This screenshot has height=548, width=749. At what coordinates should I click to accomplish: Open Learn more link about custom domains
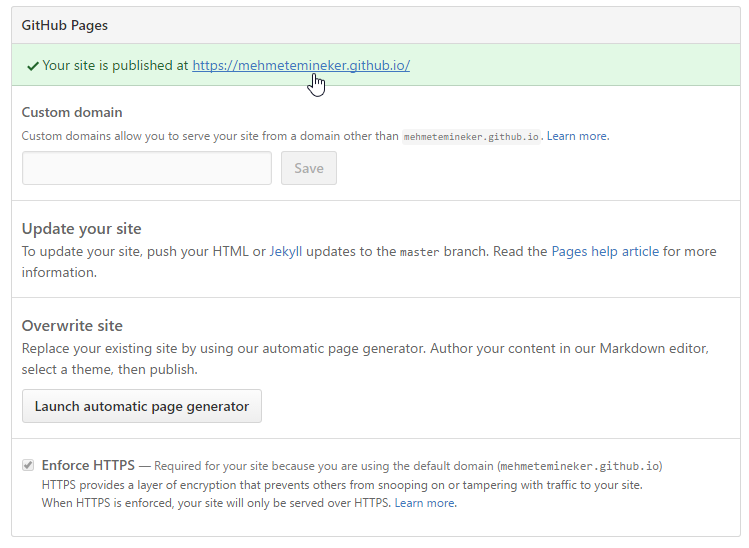[578, 136]
